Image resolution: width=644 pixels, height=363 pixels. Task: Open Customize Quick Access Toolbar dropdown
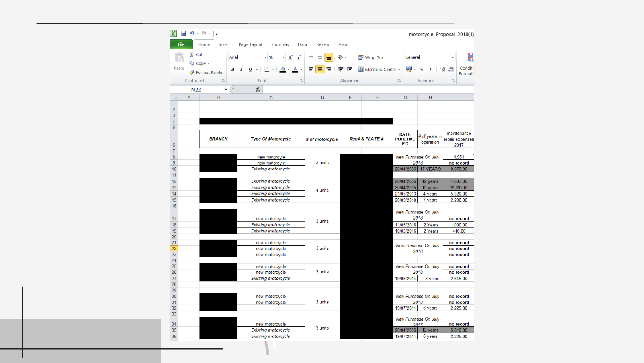coord(216,33)
